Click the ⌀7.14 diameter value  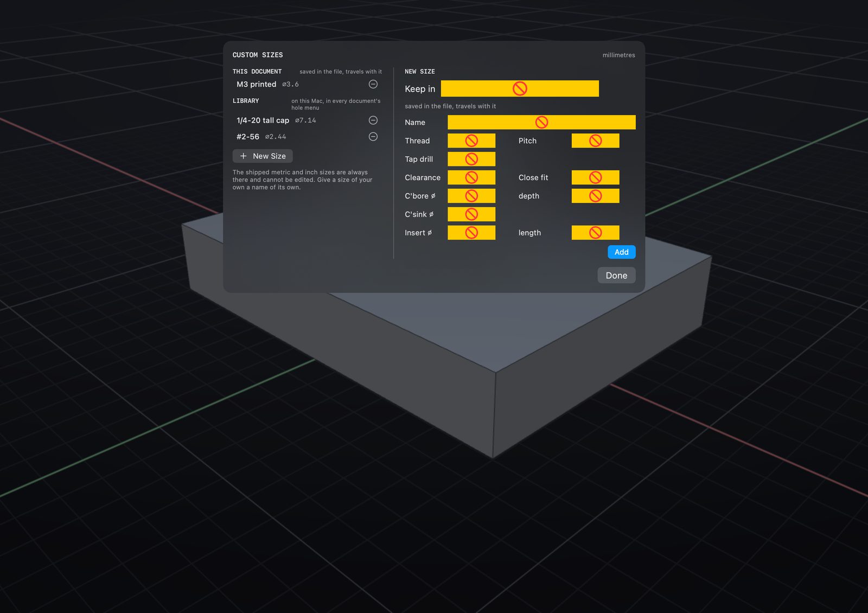pyautogui.click(x=305, y=120)
